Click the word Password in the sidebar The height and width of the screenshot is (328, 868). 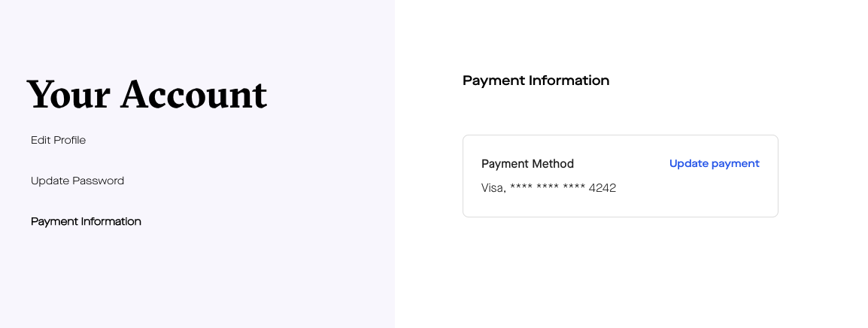[x=99, y=181]
